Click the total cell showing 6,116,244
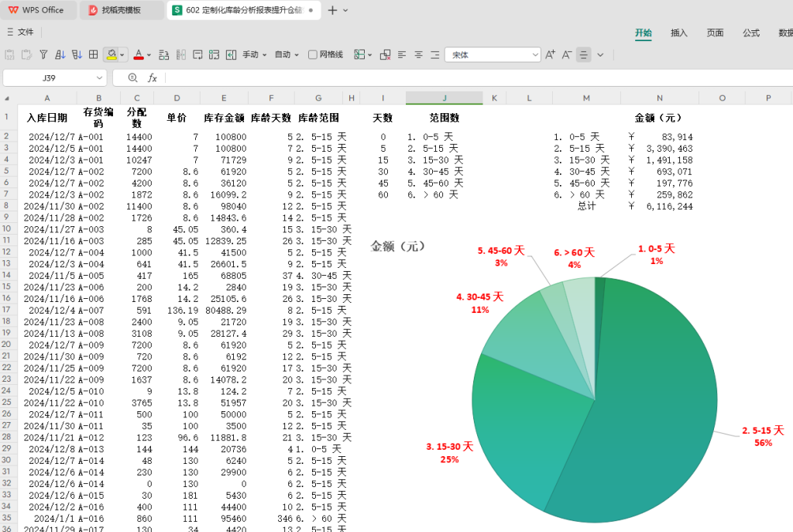Screen dimensions: 793x532 (660, 206)
